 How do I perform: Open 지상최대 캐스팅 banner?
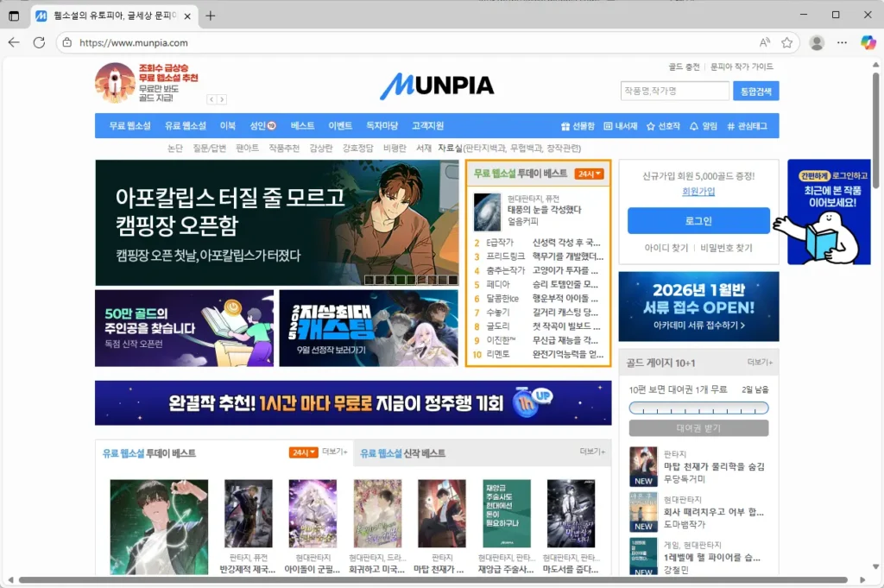369,328
